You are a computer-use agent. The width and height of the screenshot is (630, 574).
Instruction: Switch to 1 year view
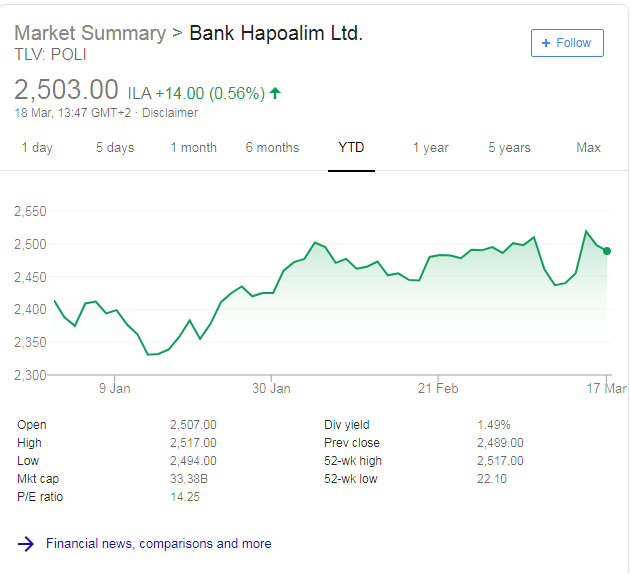(x=430, y=148)
